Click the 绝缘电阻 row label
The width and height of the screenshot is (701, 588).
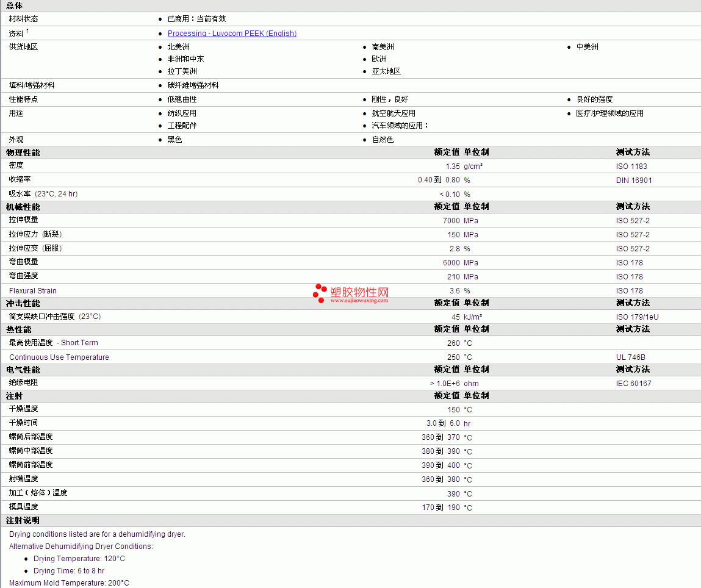[23, 382]
